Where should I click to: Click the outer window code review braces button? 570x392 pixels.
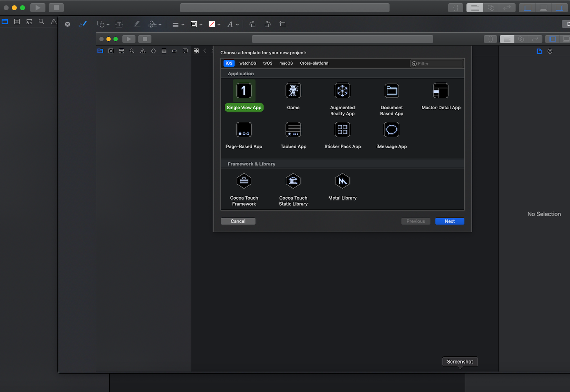tap(455, 8)
